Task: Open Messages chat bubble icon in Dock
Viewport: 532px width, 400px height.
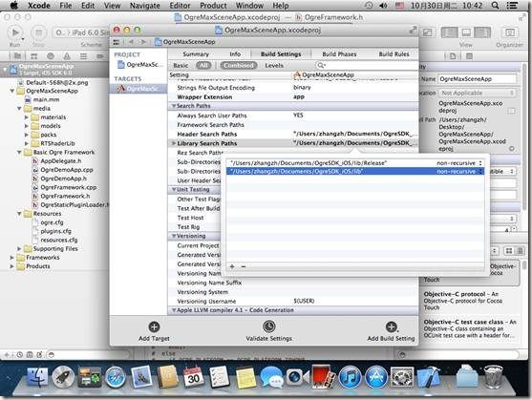Action: click(271, 376)
